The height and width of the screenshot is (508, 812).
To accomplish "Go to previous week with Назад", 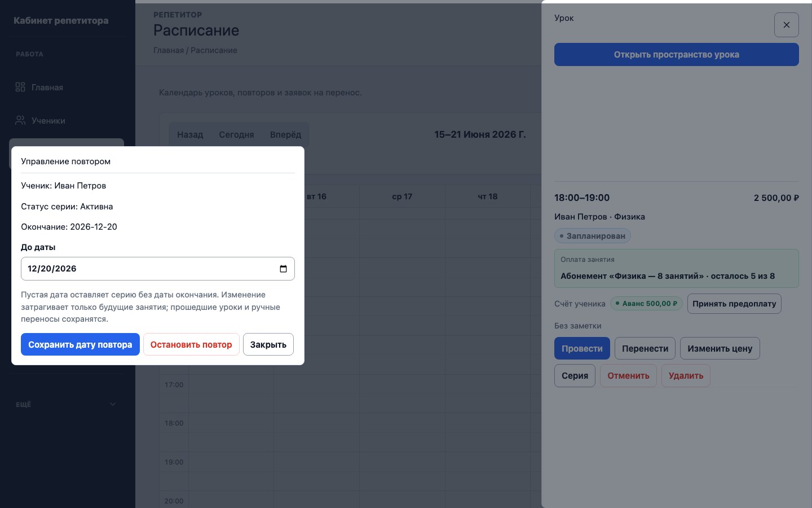I will pyautogui.click(x=190, y=135).
